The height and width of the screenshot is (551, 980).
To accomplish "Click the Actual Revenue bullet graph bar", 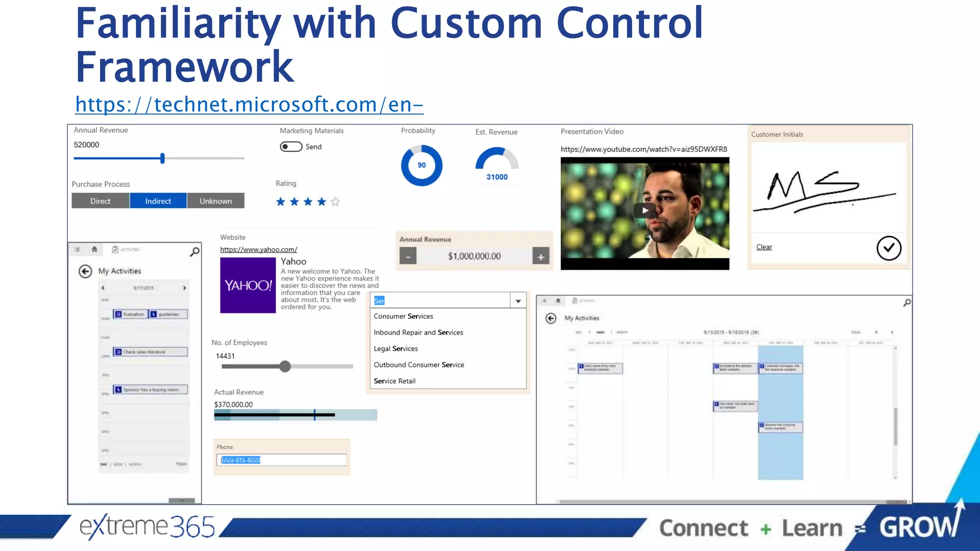I will click(295, 415).
